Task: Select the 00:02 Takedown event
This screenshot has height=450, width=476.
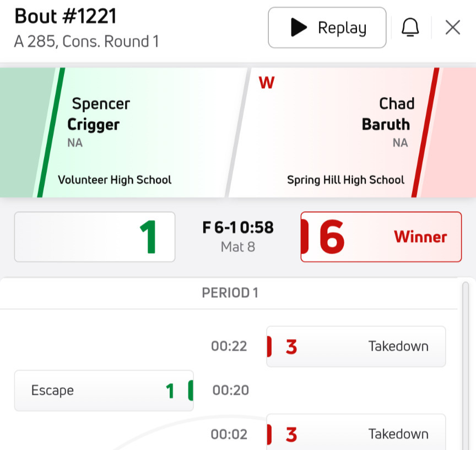Action: [x=356, y=434]
